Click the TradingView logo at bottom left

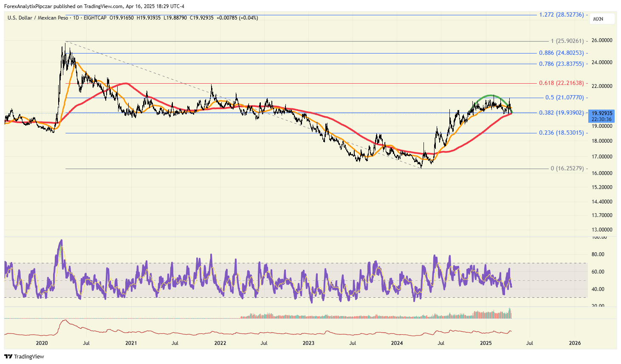(24, 356)
